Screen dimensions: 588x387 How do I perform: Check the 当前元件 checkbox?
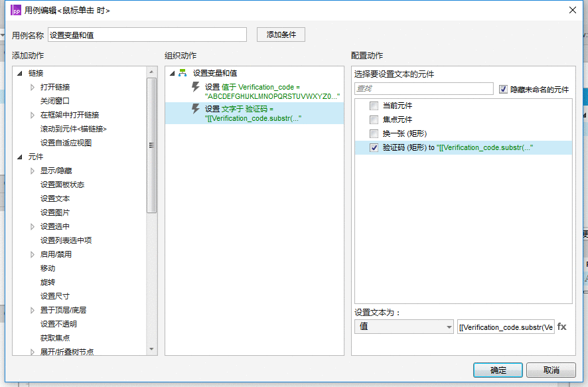(x=374, y=106)
